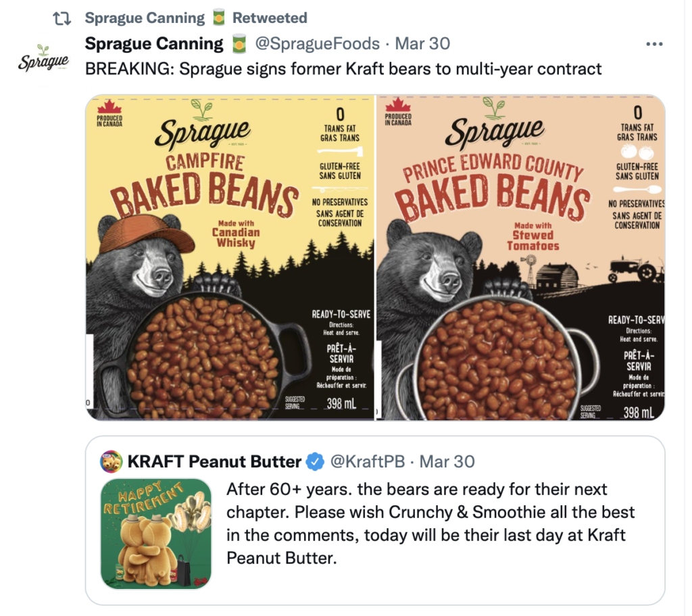This screenshot has width=692, height=616.
Task: Open the quoted tweet's Mar 30 timestamp
Action: [x=447, y=462]
